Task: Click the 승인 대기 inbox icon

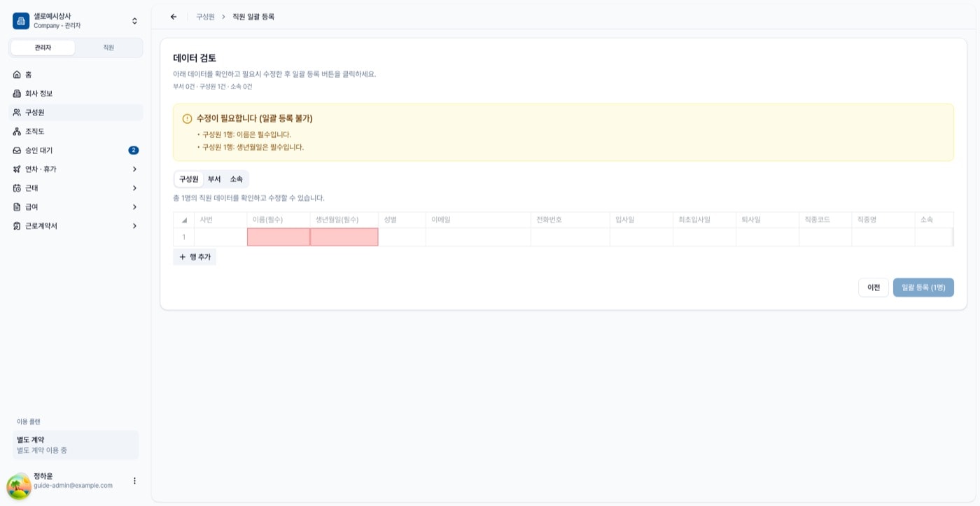Action: 17,150
